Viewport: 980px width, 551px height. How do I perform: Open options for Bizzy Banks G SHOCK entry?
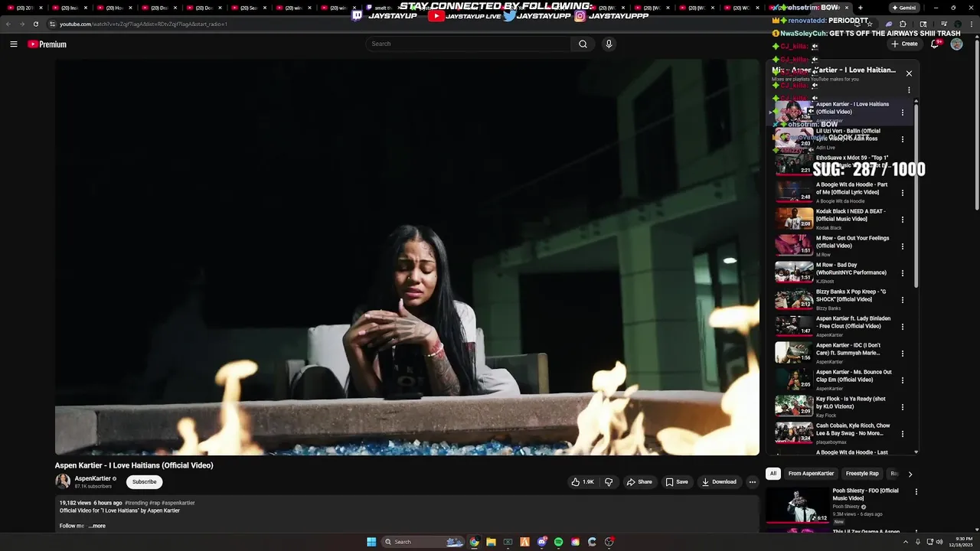coord(903,300)
